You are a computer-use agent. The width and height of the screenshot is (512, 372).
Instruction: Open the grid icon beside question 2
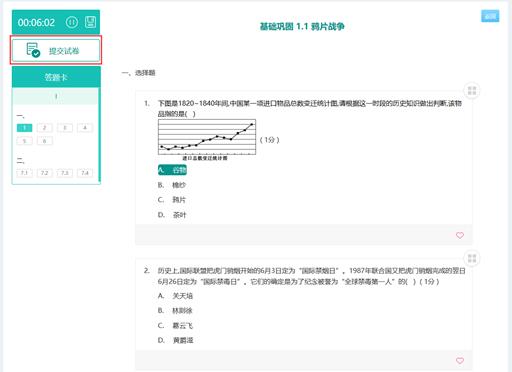472,258
